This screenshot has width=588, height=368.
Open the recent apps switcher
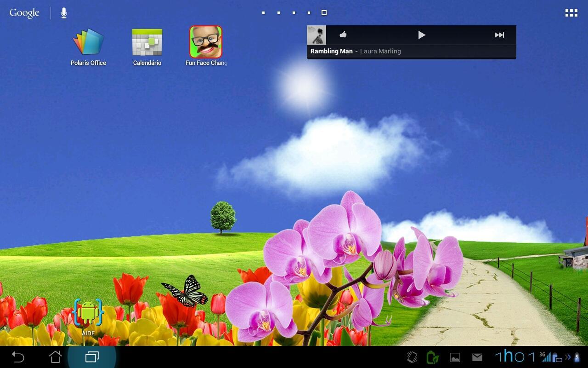[x=92, y=356]
